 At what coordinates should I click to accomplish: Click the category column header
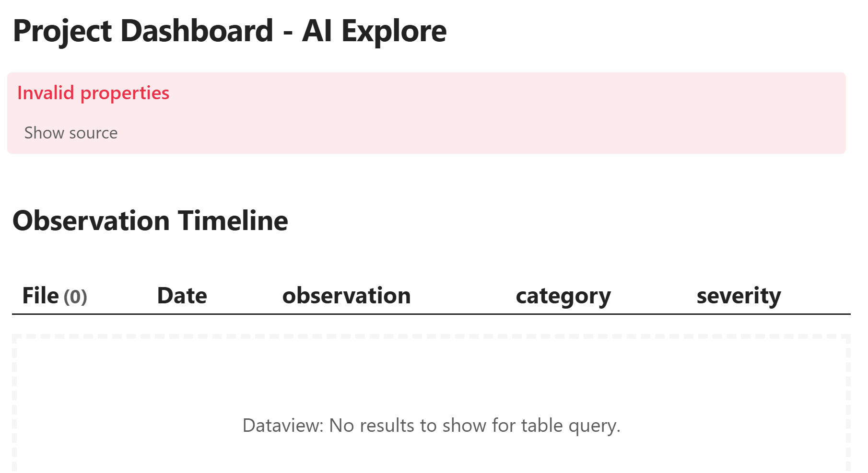click(x=563, y=296)
